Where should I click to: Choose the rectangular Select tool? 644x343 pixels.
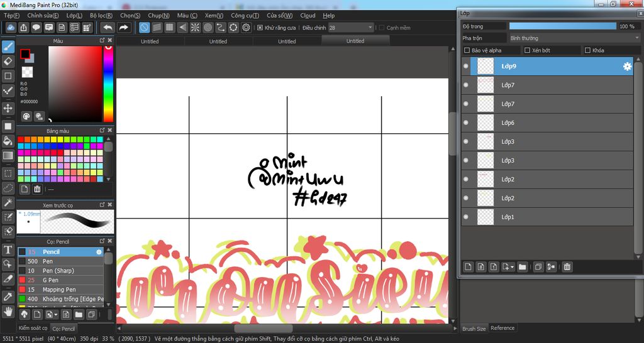coord(8,173)
